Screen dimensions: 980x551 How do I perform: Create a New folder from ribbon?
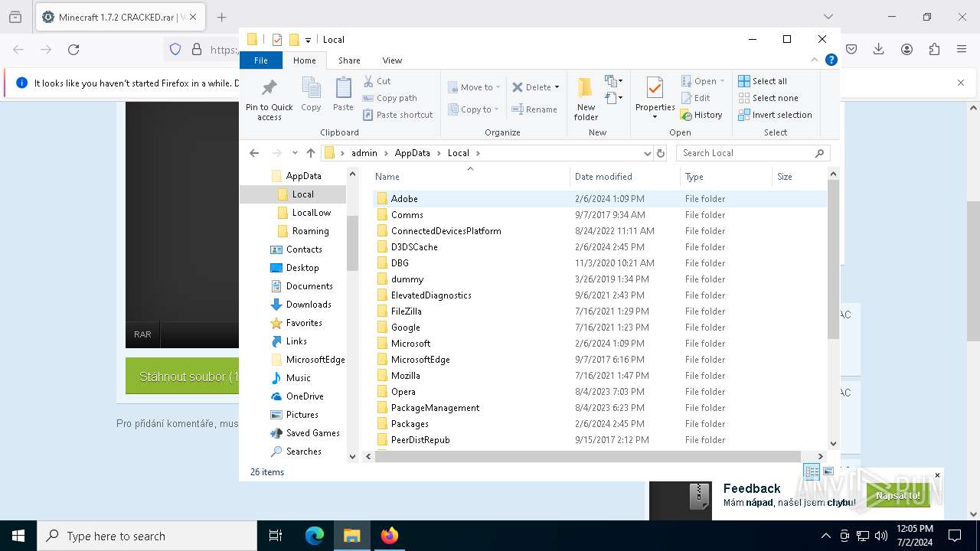(586, 99)
